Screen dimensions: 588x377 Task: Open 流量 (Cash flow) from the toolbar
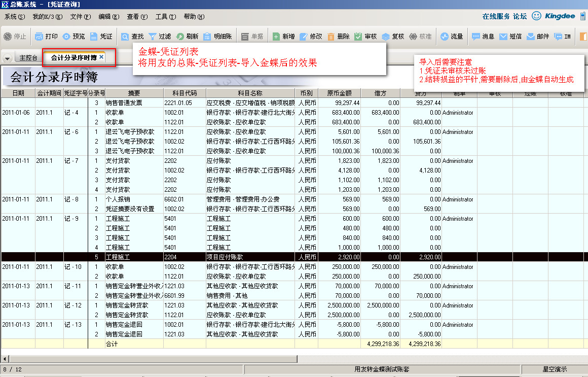point(445,37)
